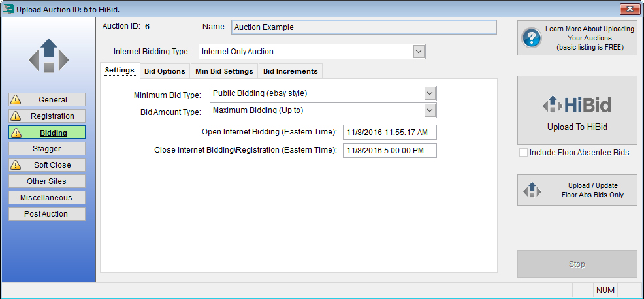Viewport: 644px width, 299px height.
Task: Click the Upload To HiBid button
Action: [x=577, y=110]
